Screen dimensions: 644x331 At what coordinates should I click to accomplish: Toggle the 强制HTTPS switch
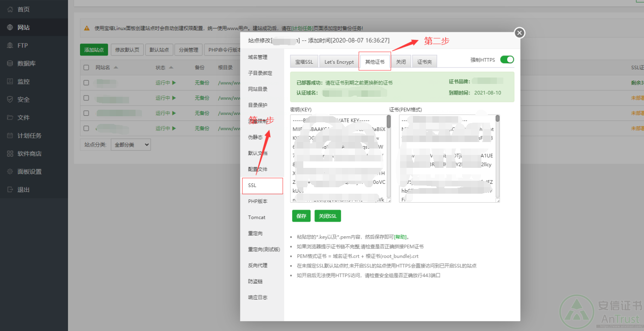507,60
